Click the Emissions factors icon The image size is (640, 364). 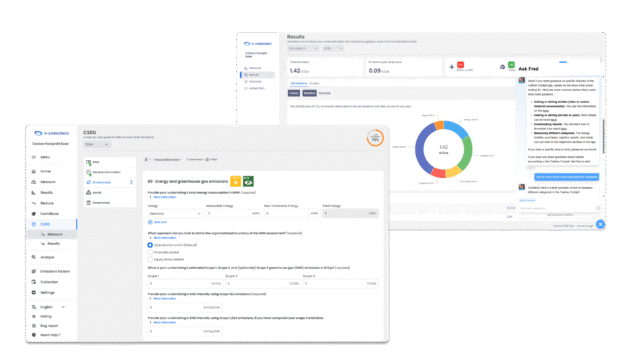click(x=34, y=271)
